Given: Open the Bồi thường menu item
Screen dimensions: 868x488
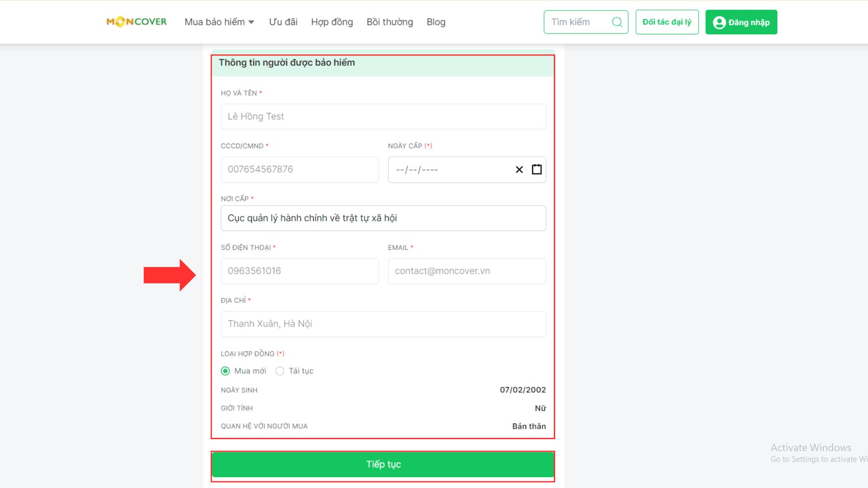Looking at the screenshot, I should (x=390, y=22).
